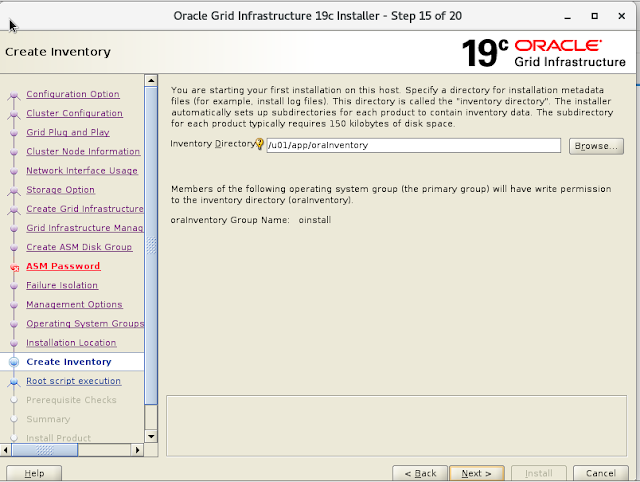Minimize the installer window
The height and width of the screenshot is (482, 640).
point(567,16)
